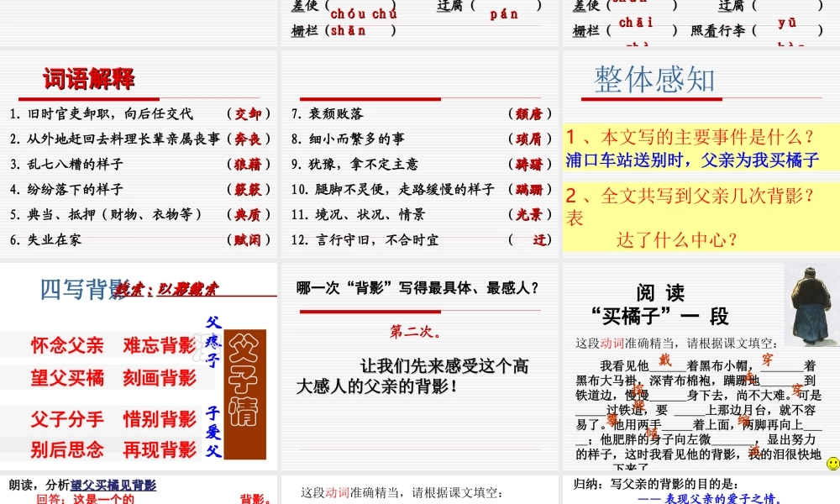Click the pinyin chóu chú

(x=364, y=14)
